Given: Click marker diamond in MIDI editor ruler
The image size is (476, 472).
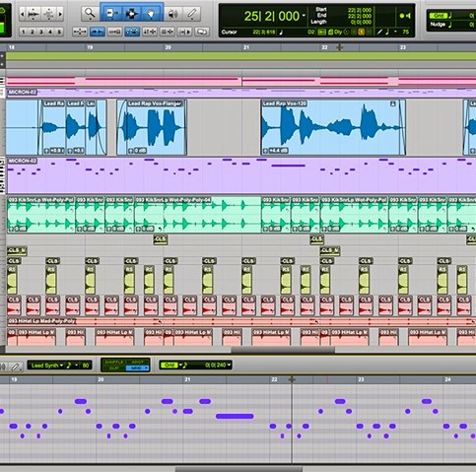Looking at the screenshot, I should point(292,379).
